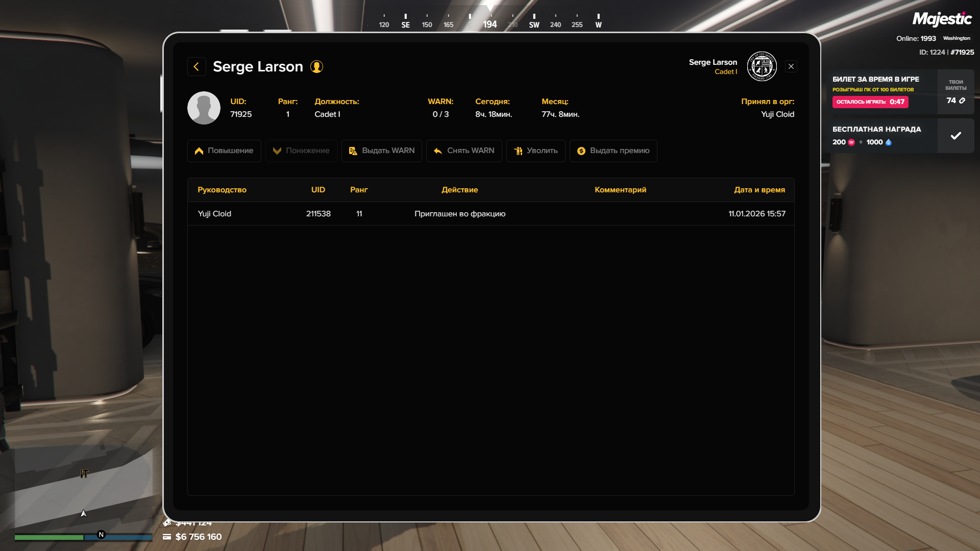Click the compass heading 194
This screenshot has height=551, width=980.
490,24
